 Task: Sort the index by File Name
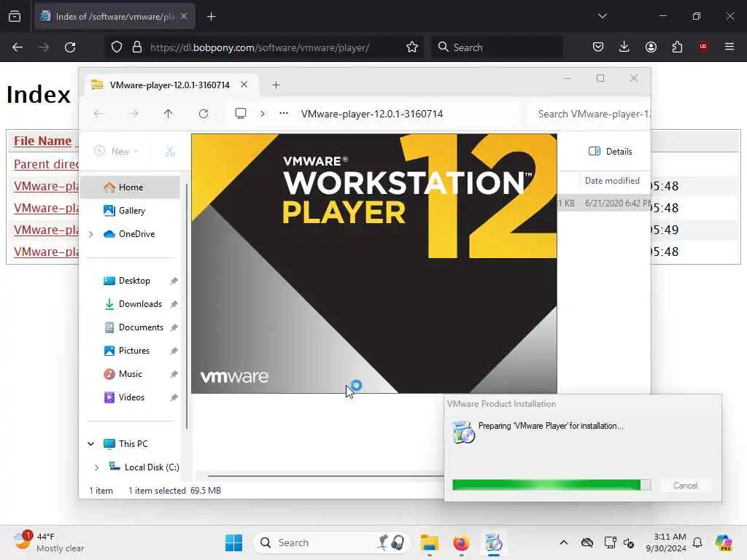(42, 141)
